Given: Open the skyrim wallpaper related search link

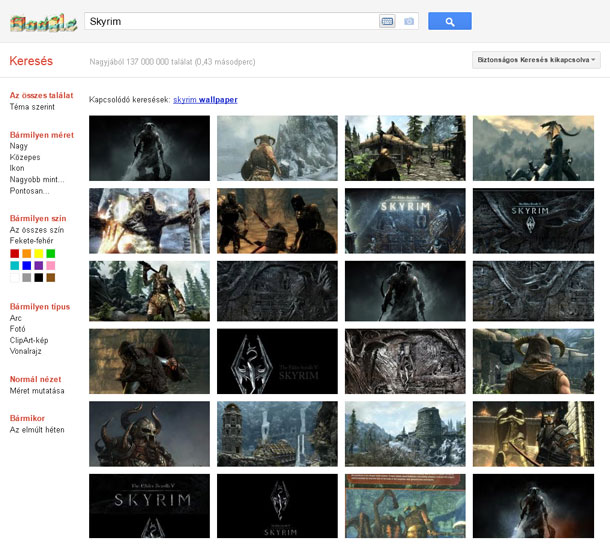Looking at the screenshot, I should 205,100.
